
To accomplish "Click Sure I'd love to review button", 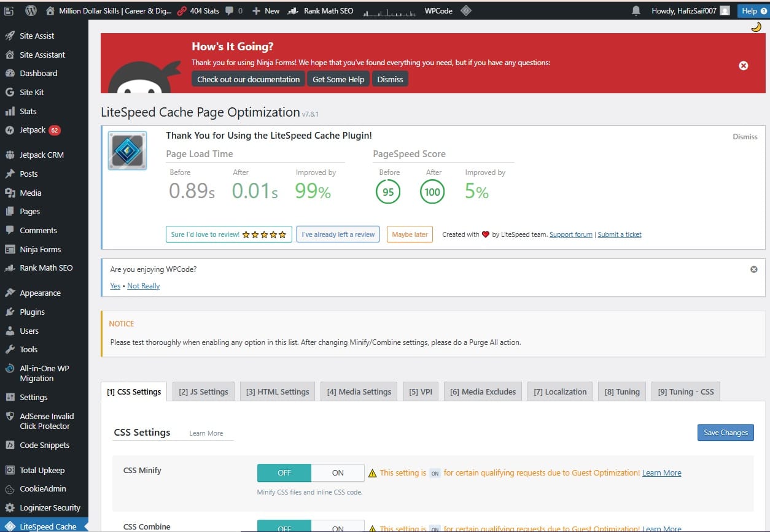I will pos(228,234).
